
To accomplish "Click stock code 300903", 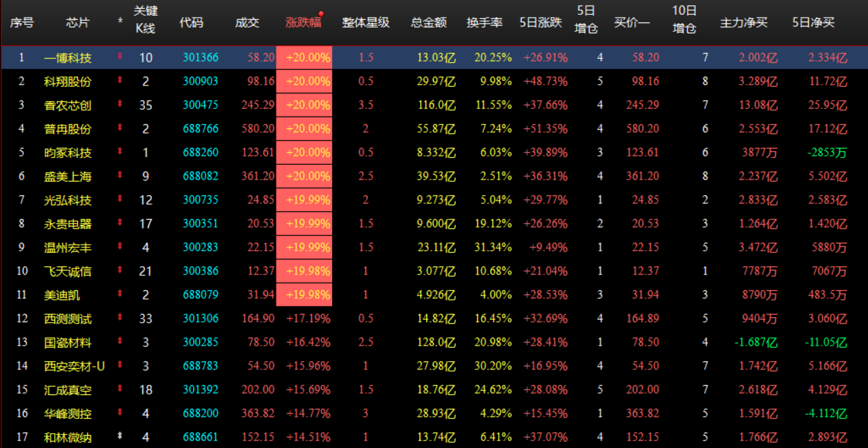I will [x=201, y=81].
